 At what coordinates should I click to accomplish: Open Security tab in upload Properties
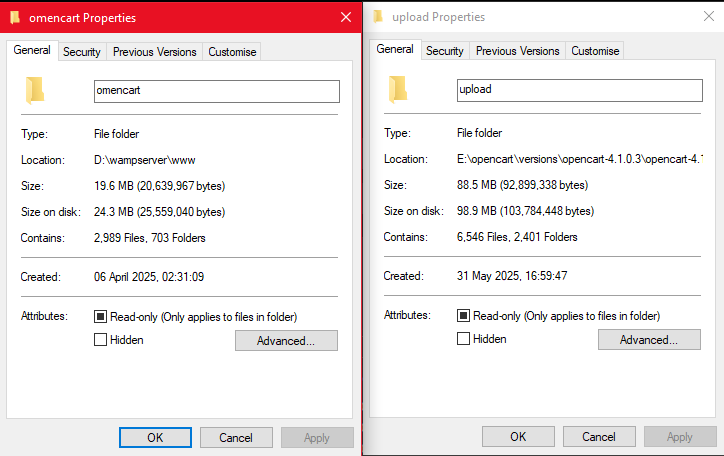pos(445,51)
